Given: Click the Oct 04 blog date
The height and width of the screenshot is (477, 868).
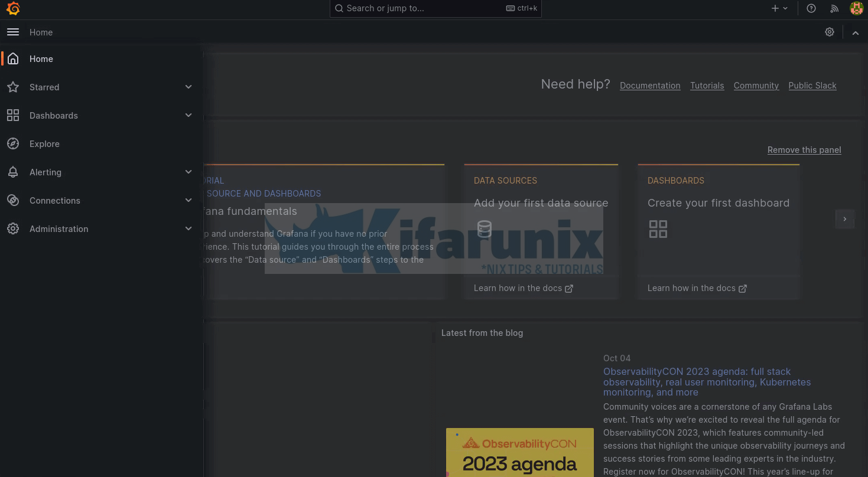Looking at the screenshot, I should (x=617, y=358).
